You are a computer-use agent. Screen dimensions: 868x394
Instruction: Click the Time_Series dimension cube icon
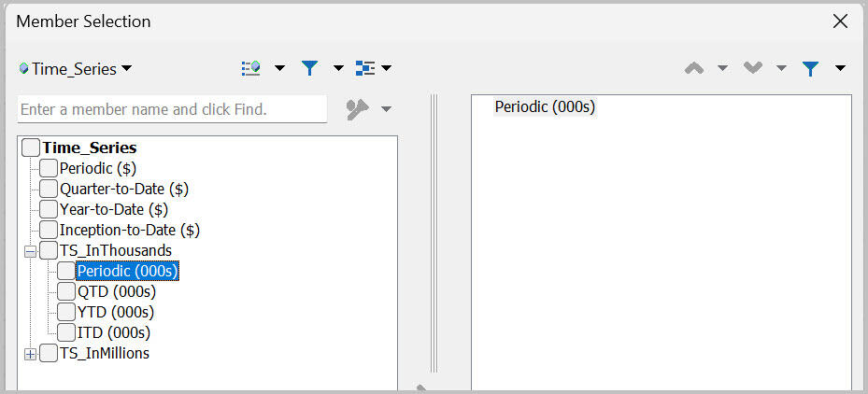pyautogui.click(x=23, y=68)
